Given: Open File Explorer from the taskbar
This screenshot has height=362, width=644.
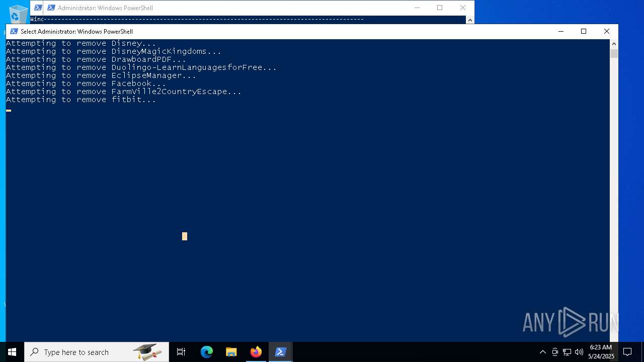Looking at the screenshot, I should point(231,352).
